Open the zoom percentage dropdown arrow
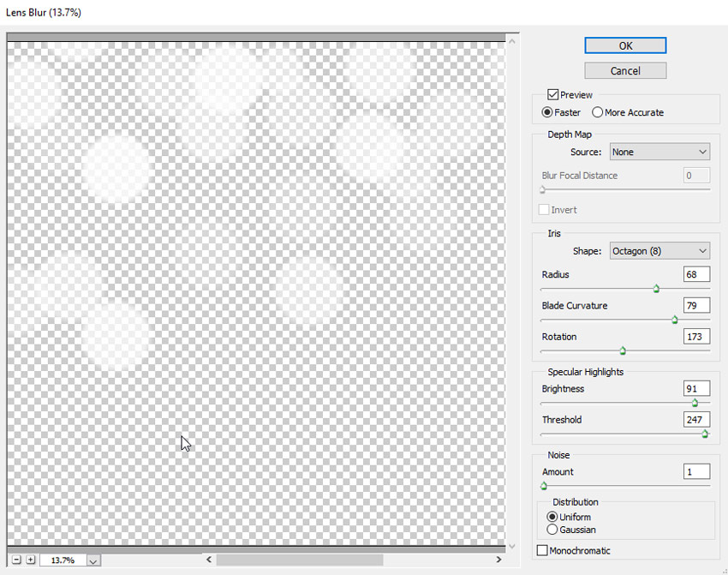 93,560
